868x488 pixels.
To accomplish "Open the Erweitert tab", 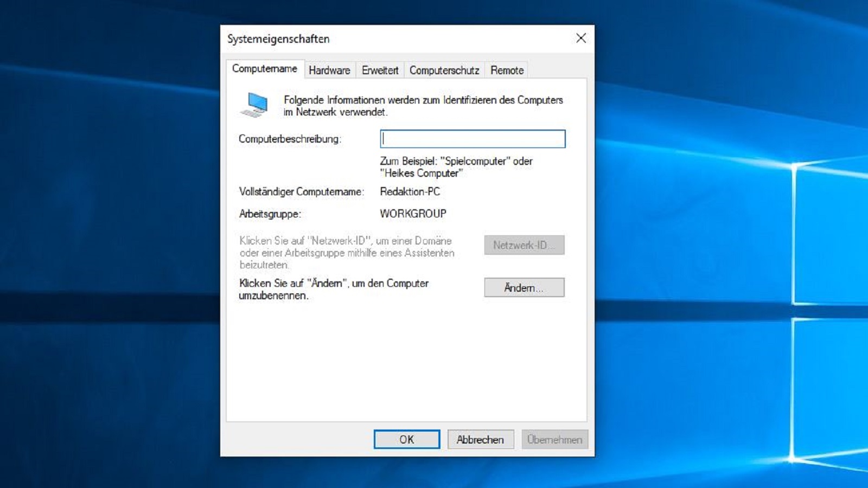I will [x=379, y=70].
